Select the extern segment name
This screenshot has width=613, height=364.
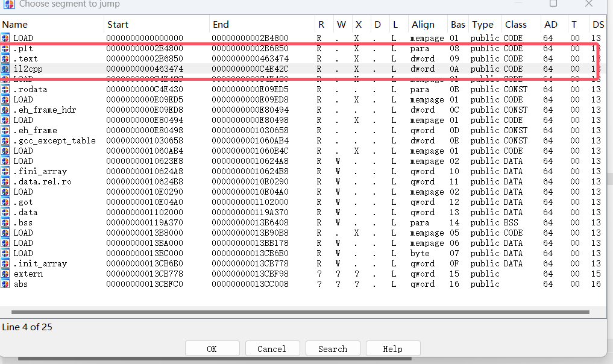coord(28,274)
